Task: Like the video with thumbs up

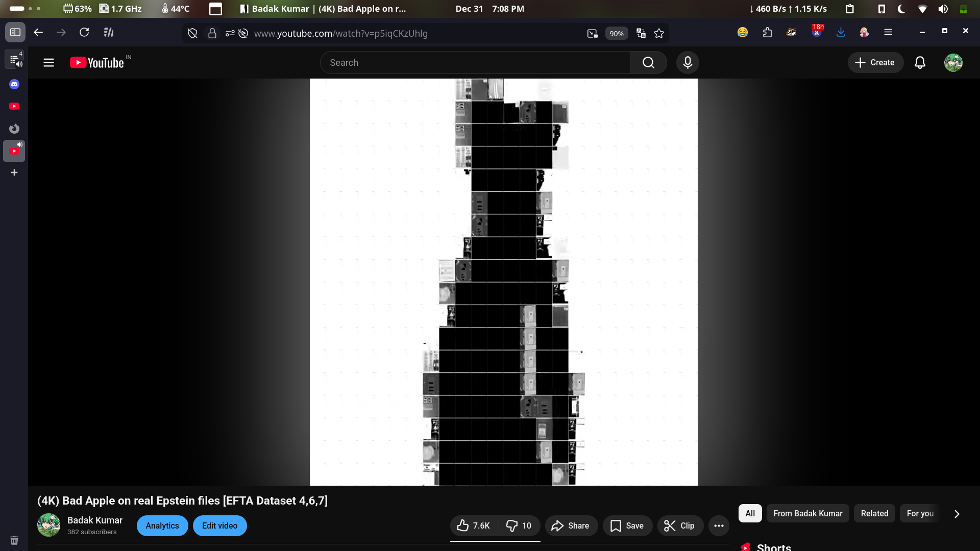Action: (x=463, y=525)
